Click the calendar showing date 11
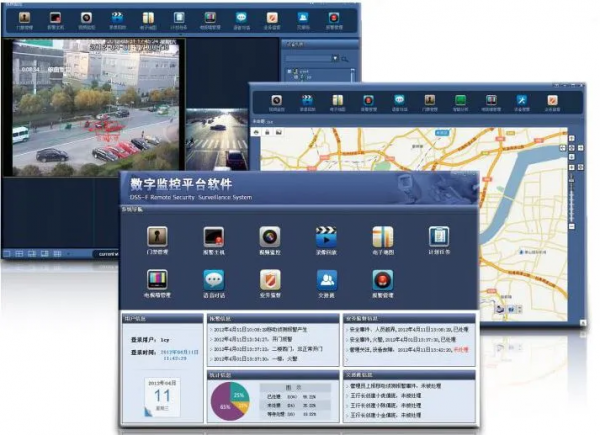The height and width of the screenshot is (435, 600). click(x=162, y=395)
